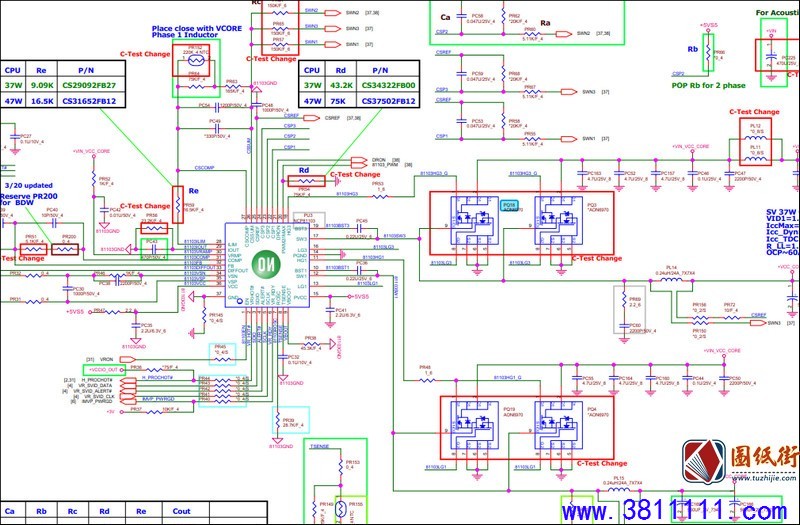Screen dimensions: 800x525
Task: Click the CS37502FB12 part number cell
Action: pos(388,101)
